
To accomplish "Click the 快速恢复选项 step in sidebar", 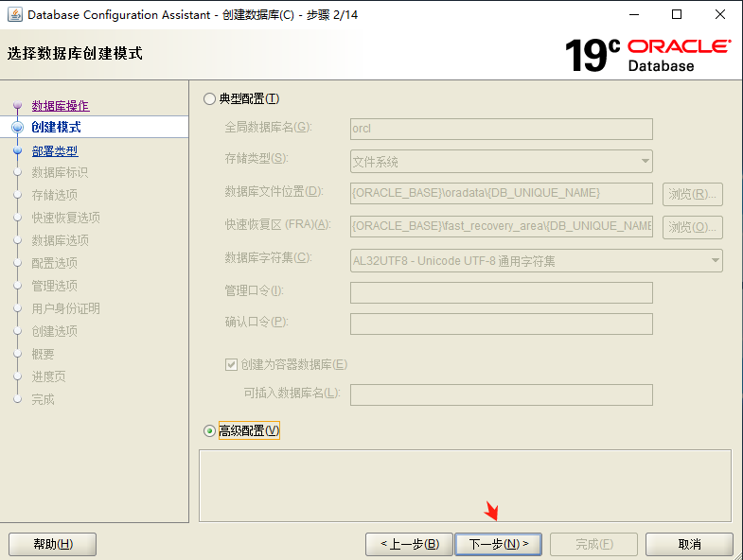I will point(66,218).
